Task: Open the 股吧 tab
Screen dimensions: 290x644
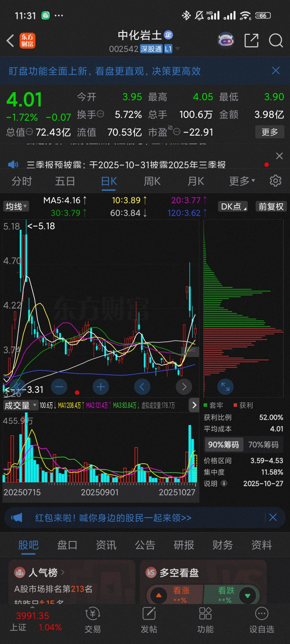Action: tap(29, 545)
